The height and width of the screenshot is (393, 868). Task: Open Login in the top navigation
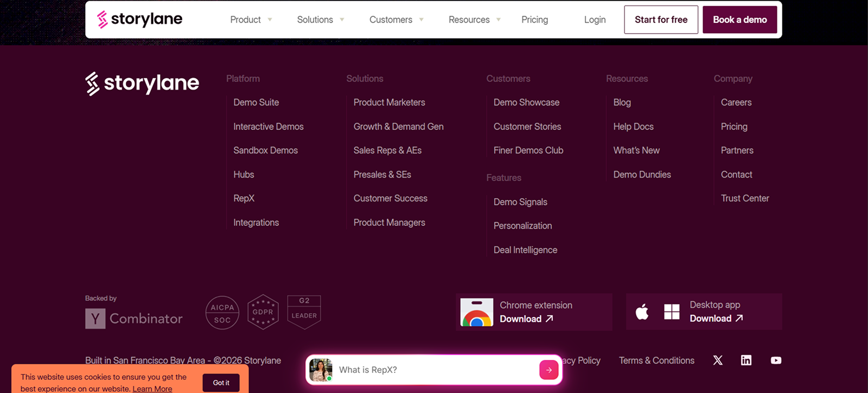point(595,20)
